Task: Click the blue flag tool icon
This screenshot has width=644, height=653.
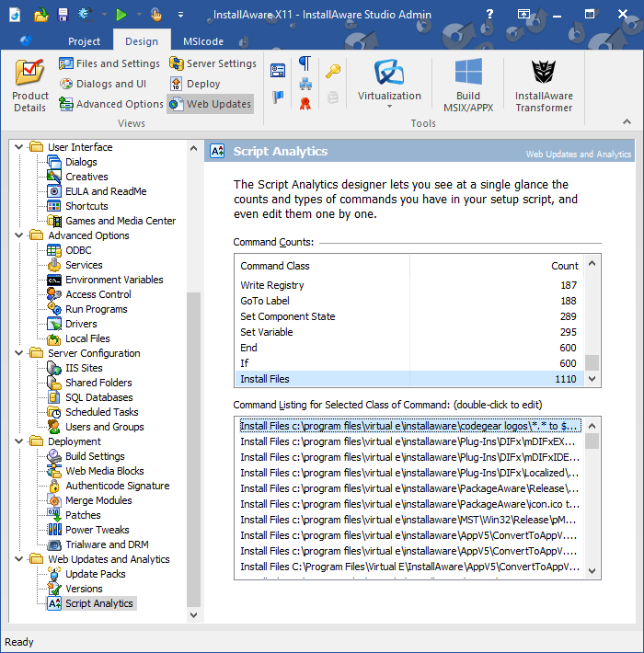Action: click(x=278, y=97)
